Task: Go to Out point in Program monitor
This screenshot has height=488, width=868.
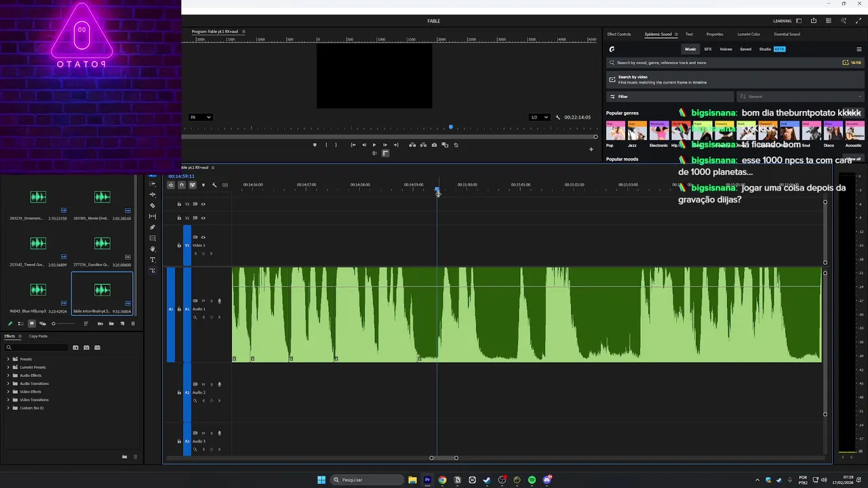Action: point(395,145)
